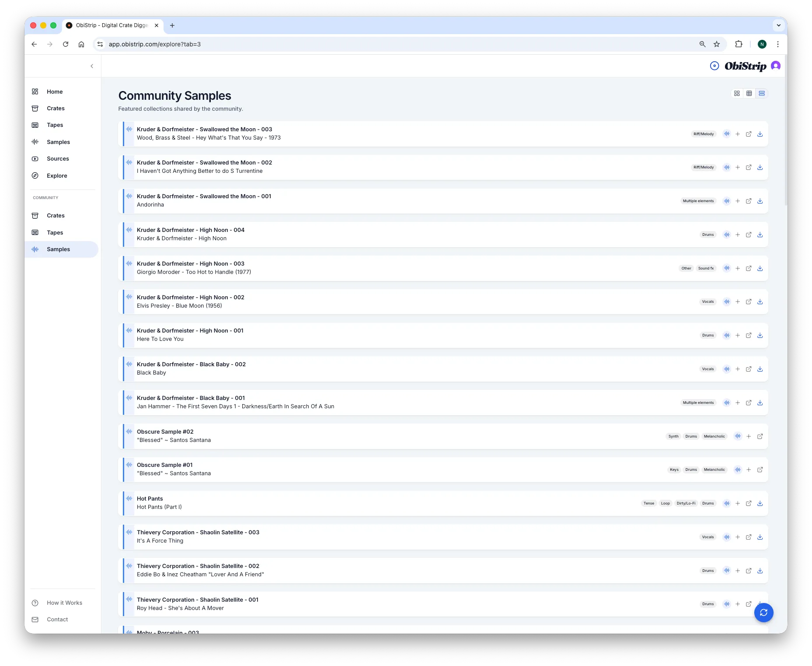Navigate to the Explore menu item
The width and height of the screenshot is (812, 666).
click(57, 175)
